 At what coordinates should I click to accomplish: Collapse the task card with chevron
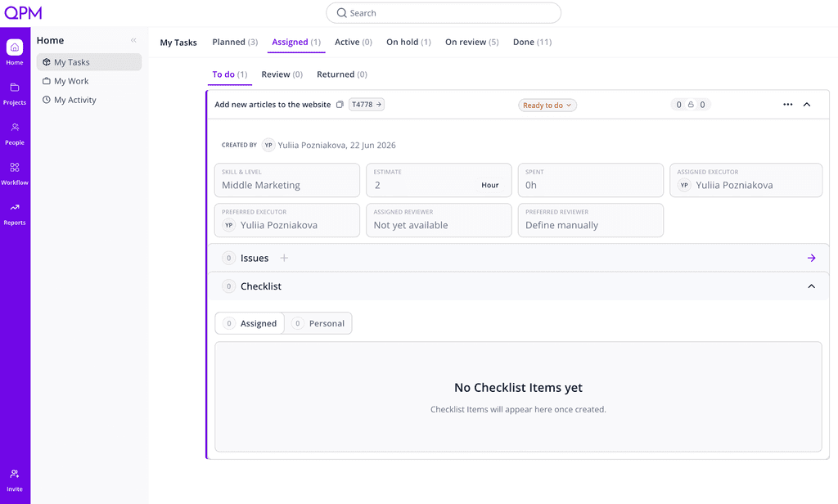point(807,104)
